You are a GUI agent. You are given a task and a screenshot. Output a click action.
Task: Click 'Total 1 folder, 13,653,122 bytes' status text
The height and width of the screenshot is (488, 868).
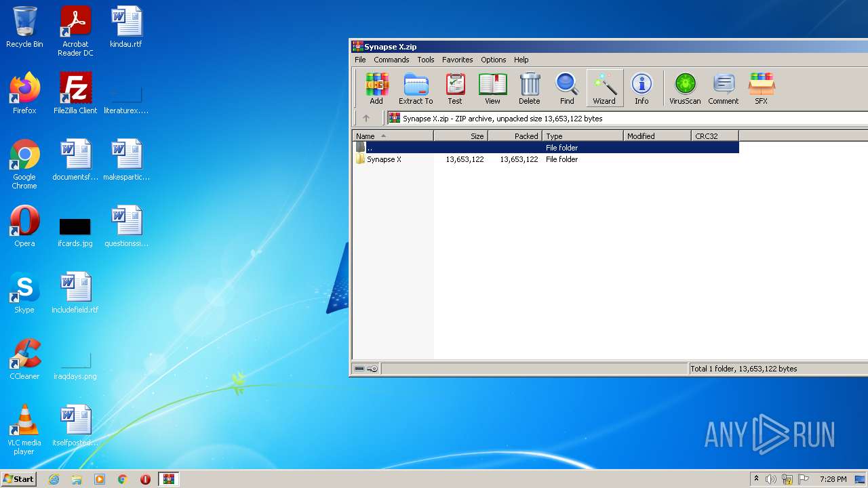pos(744,369)
